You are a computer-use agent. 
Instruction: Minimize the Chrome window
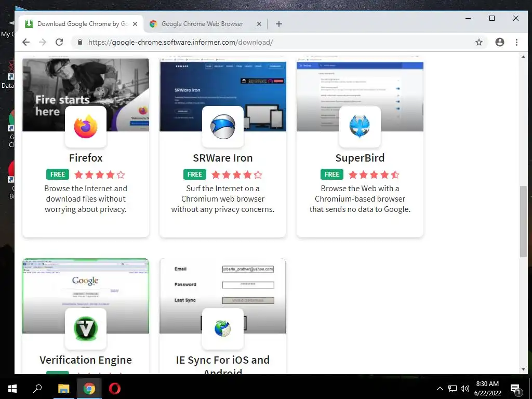click(468, 18)
